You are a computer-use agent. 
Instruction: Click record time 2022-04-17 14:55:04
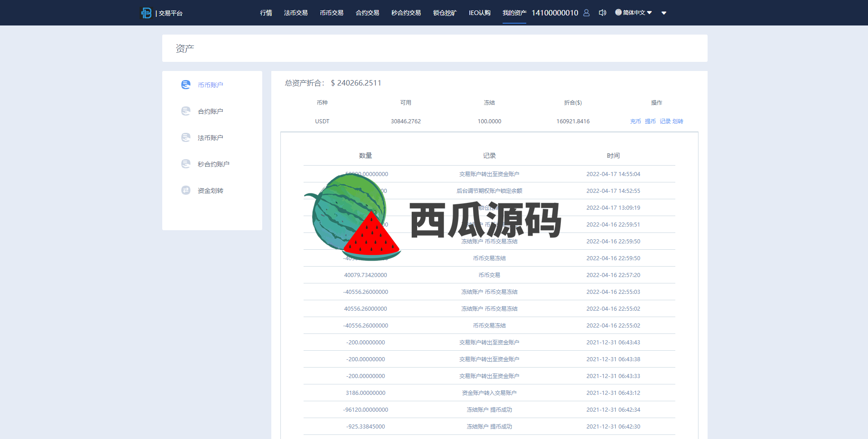tap(613, 174)
